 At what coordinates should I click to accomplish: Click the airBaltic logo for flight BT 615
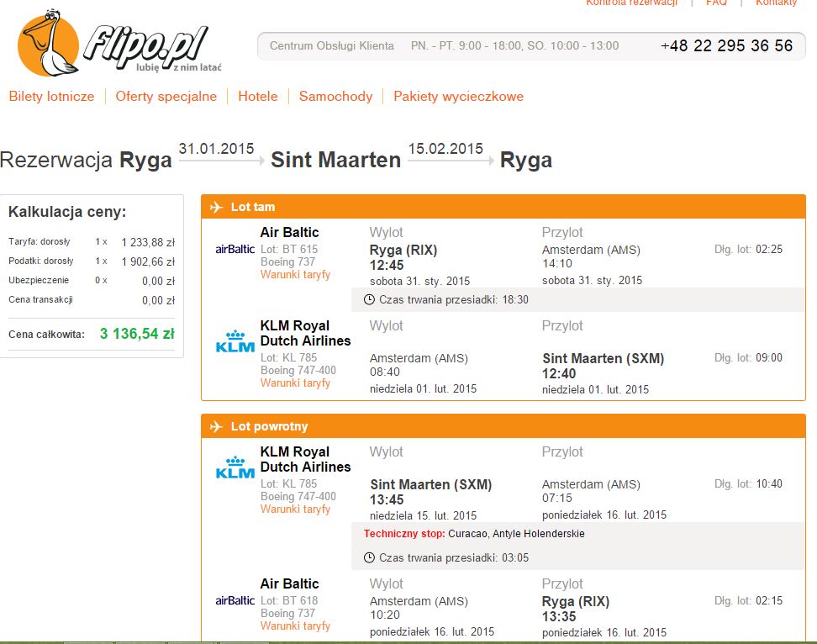pos(235,249)
